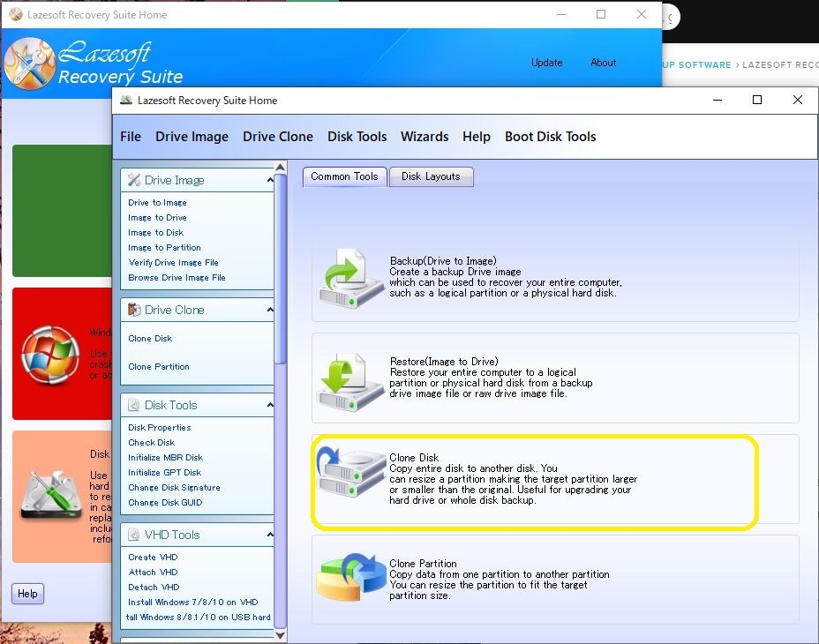Click the Drive Clone panel header icon
The width and height of the screenshot is (819, 644).
coord(134,310)
